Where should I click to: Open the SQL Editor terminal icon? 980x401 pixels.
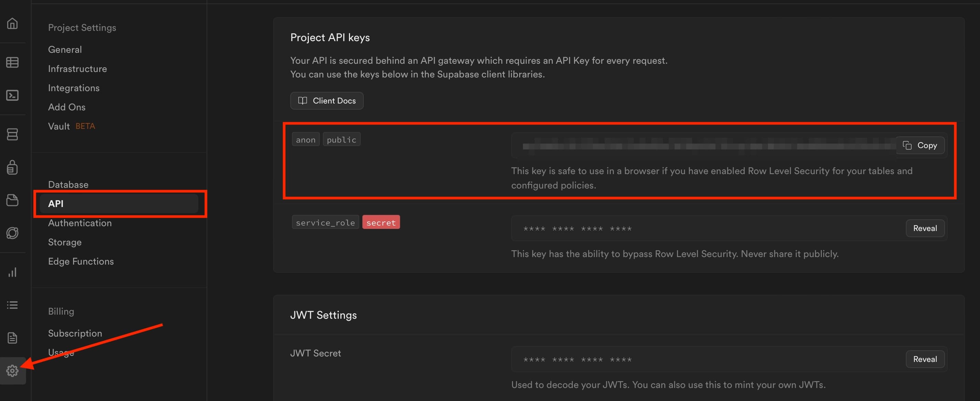pyautogui.click(x=13, y=95)
